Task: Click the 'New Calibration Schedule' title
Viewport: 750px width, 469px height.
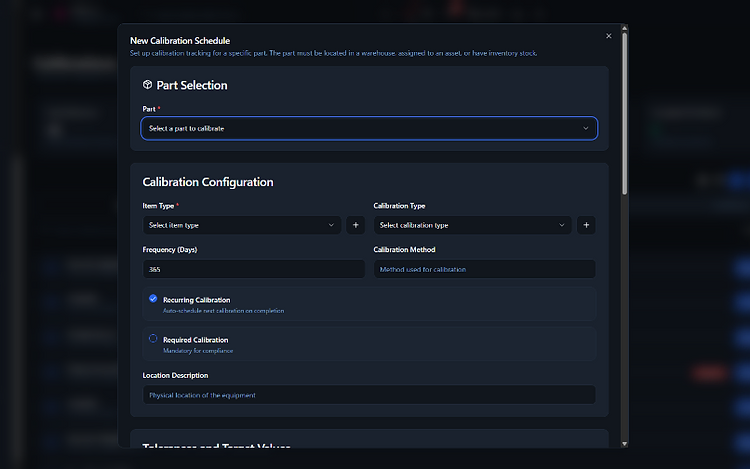Action: (180, 41)
